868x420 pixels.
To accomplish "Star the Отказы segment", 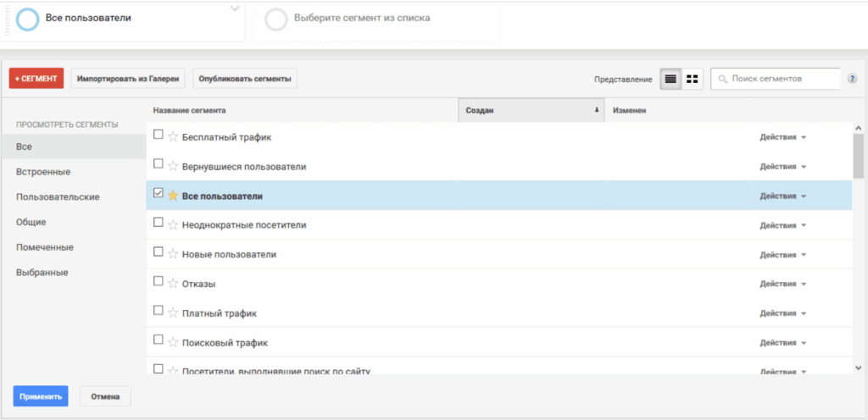I will pyautogui.click(x=173, y=283).
